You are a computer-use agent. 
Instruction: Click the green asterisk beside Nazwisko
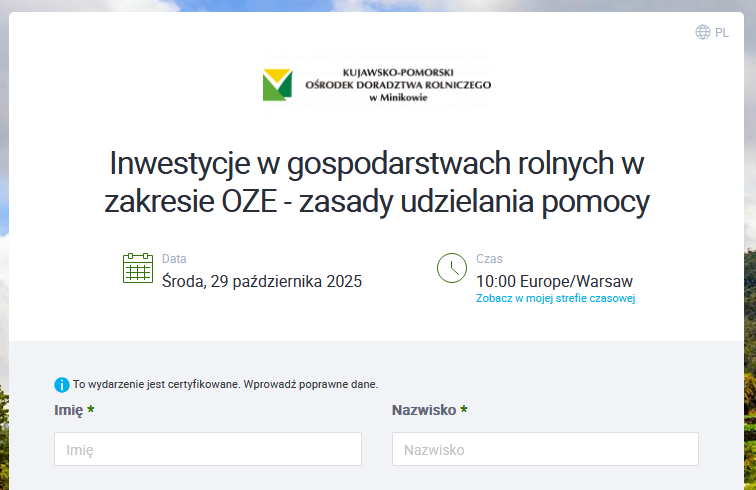pyautogui.click(x=464, y=410)
